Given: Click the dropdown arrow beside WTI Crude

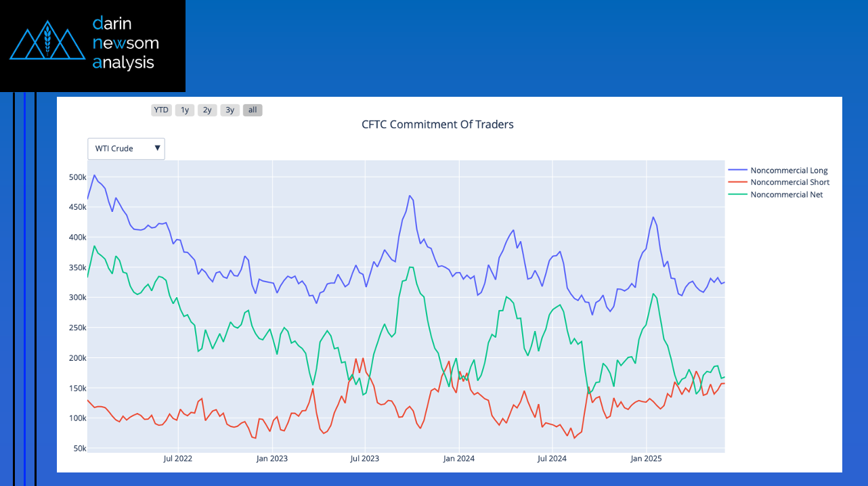Looking at the screenshot, I should point(158,148).
